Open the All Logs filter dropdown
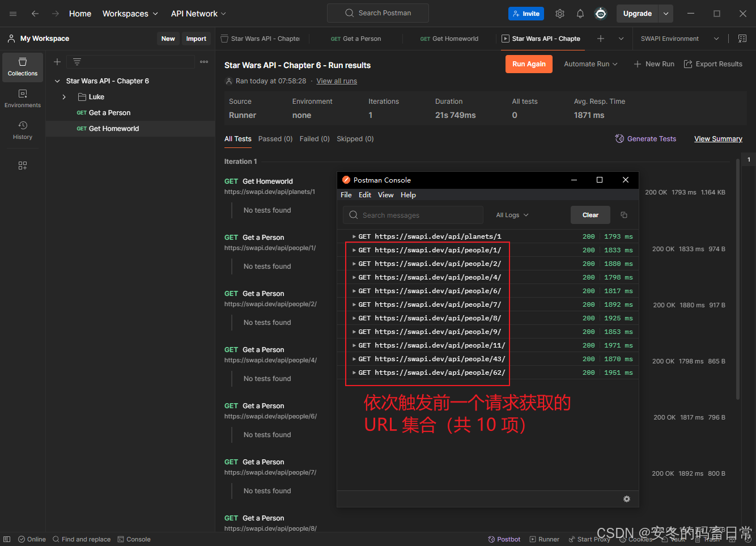Viewport: 756px width, 546px height. 512,215
